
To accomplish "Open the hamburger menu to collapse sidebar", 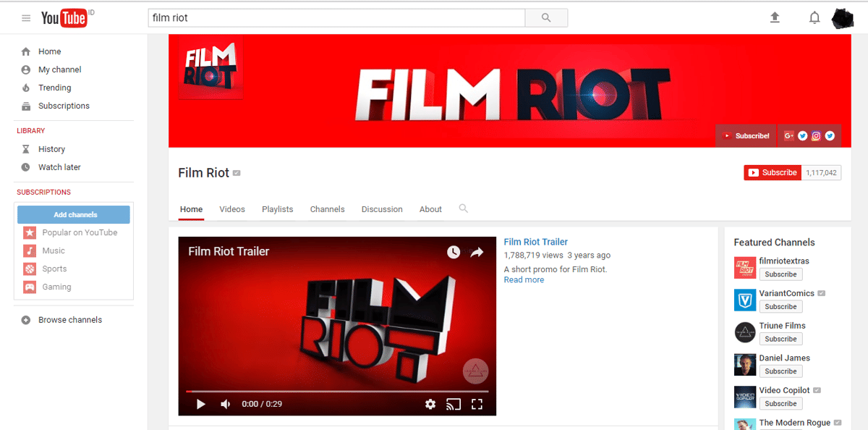I will 26,17.
